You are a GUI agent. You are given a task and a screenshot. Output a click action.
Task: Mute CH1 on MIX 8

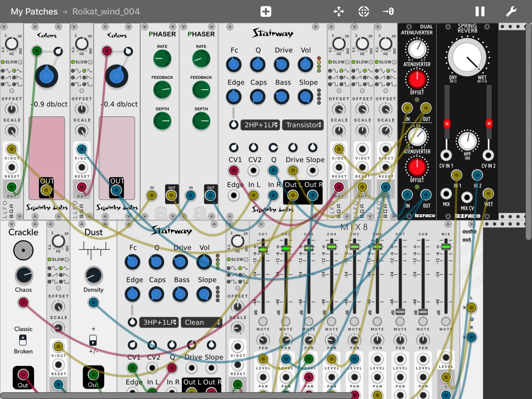point(263,321)
